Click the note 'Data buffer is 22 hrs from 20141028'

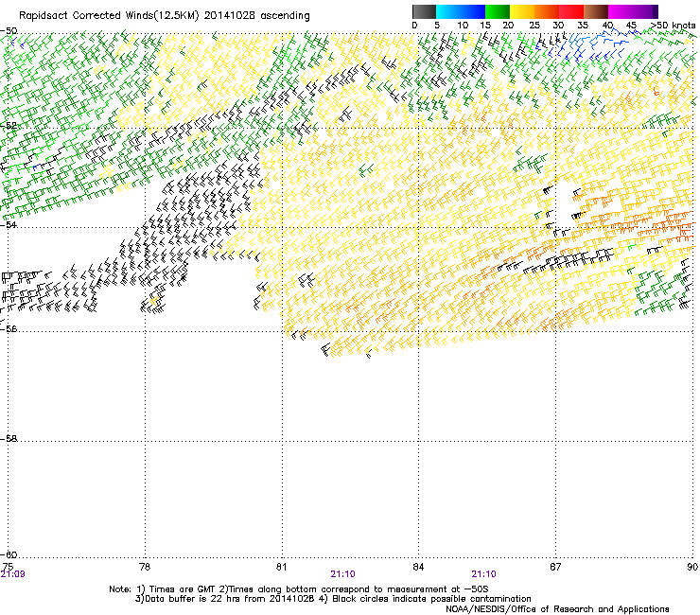click(230, 599)
